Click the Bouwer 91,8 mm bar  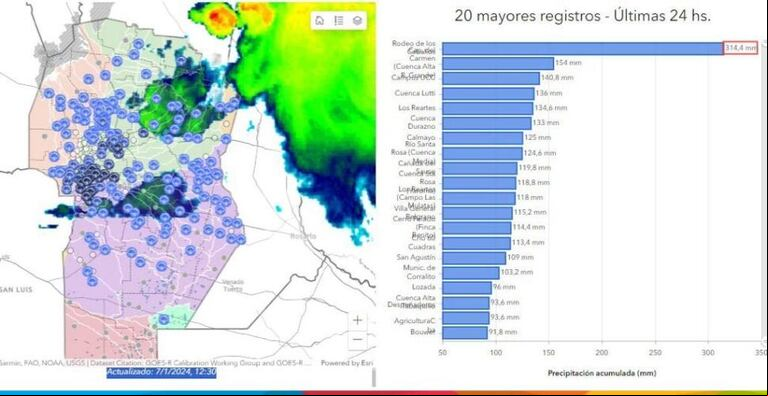click(465, 333)
